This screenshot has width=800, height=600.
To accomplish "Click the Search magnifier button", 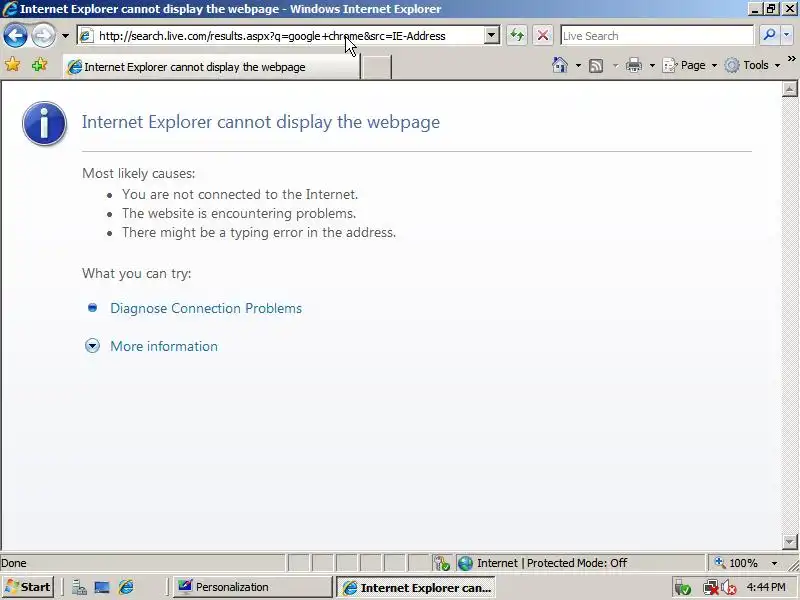I will (x=769, y=35).
